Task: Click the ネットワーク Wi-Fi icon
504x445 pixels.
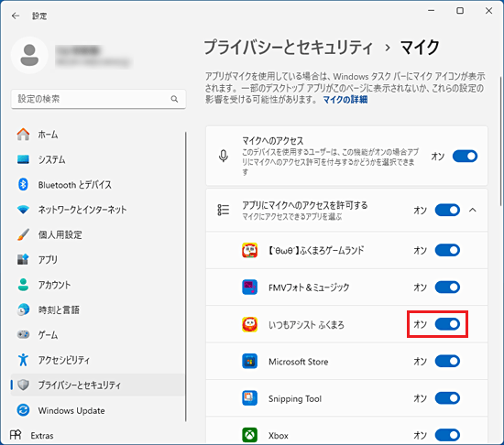Action: point(23,210)
